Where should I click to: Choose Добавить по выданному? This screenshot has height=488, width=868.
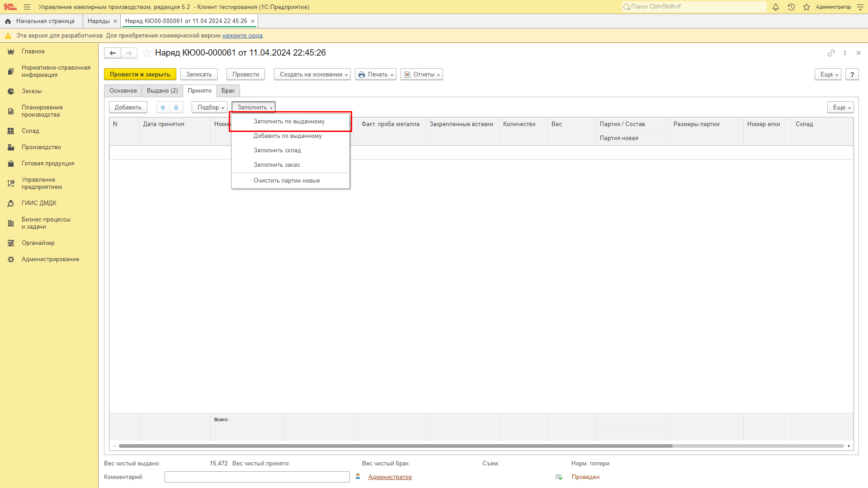290,136
